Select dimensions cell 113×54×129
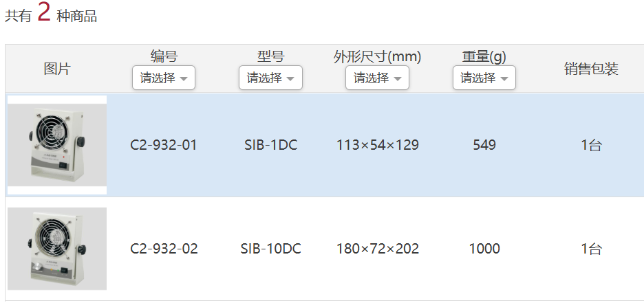This screenshot has width=644, height=303. click(378, 145)
